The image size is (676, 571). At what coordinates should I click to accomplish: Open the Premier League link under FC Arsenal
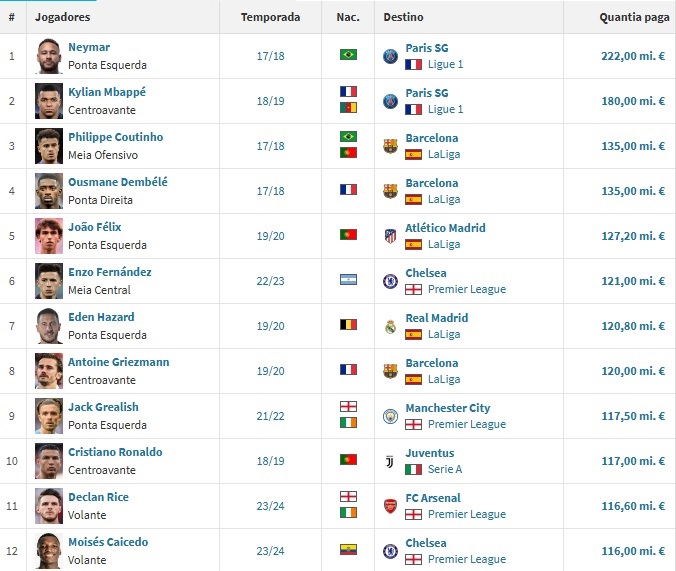tap(467, 515)
